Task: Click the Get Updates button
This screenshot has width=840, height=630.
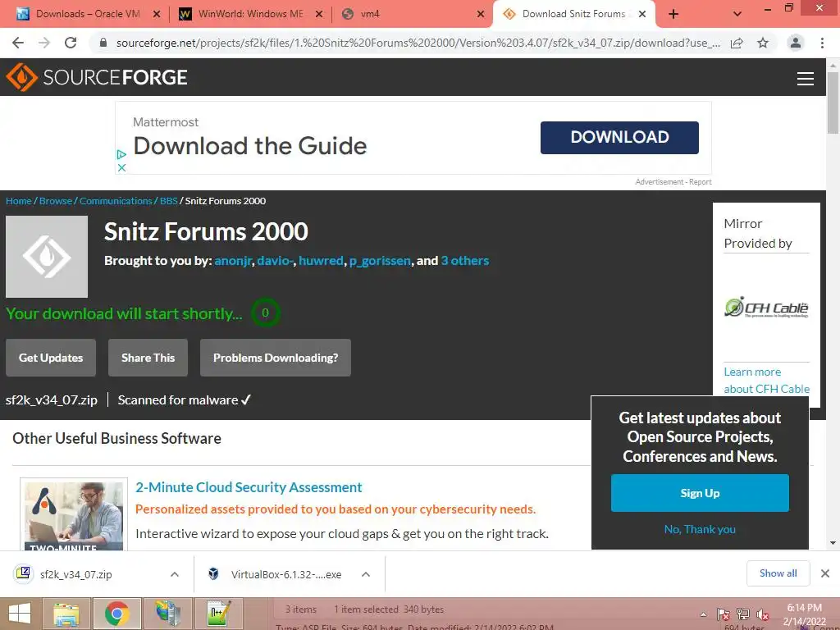Action: pyautogui.click(x=51, y=358)
